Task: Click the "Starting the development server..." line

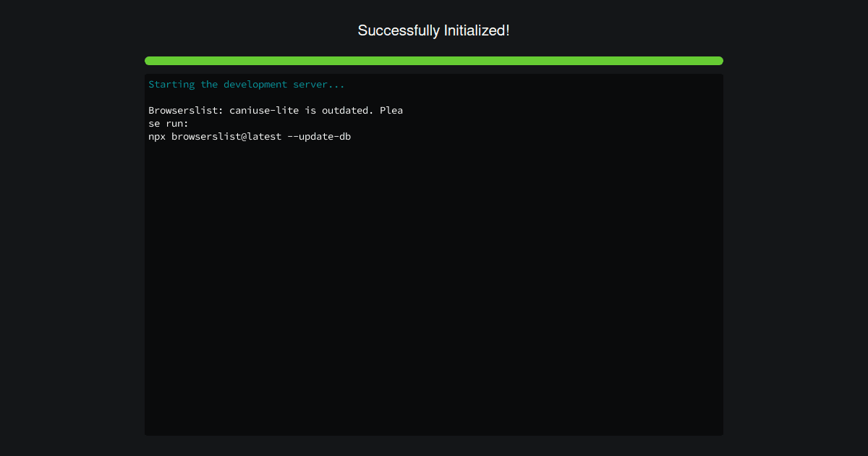Action: point(247,85)
